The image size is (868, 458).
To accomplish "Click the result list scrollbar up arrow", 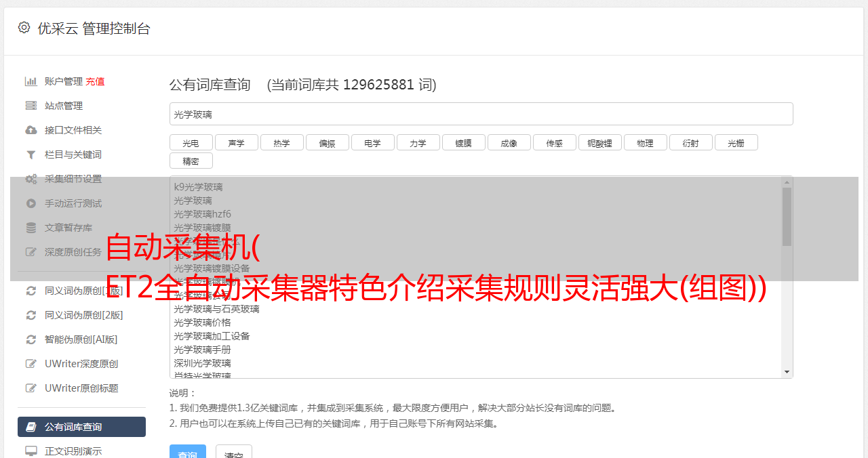I will tap(787, 182).
